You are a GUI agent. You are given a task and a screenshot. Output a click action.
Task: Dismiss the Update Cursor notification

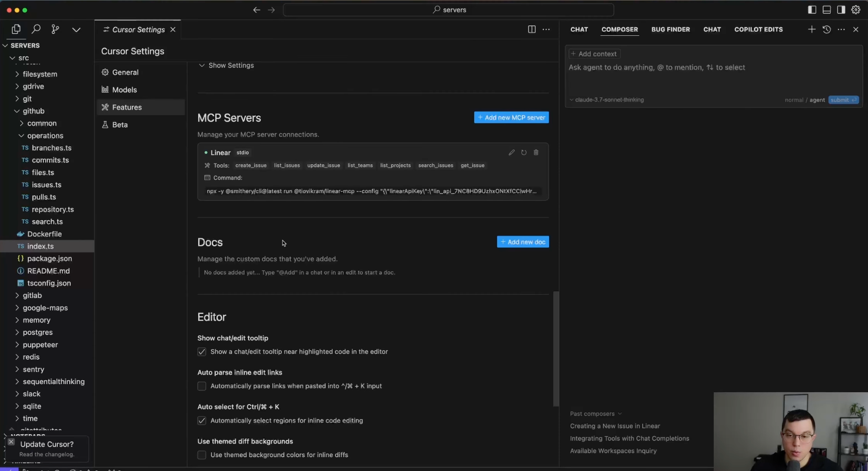pos(11,442)
